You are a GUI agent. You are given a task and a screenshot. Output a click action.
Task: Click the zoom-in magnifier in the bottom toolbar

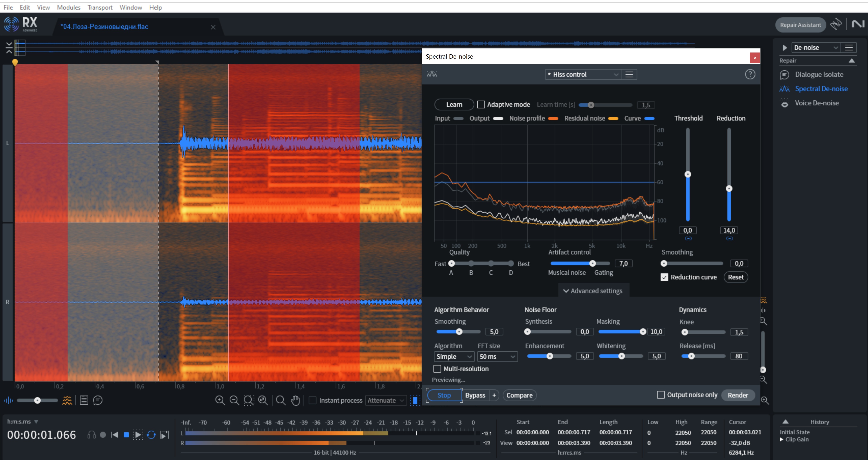pos(220,400)
